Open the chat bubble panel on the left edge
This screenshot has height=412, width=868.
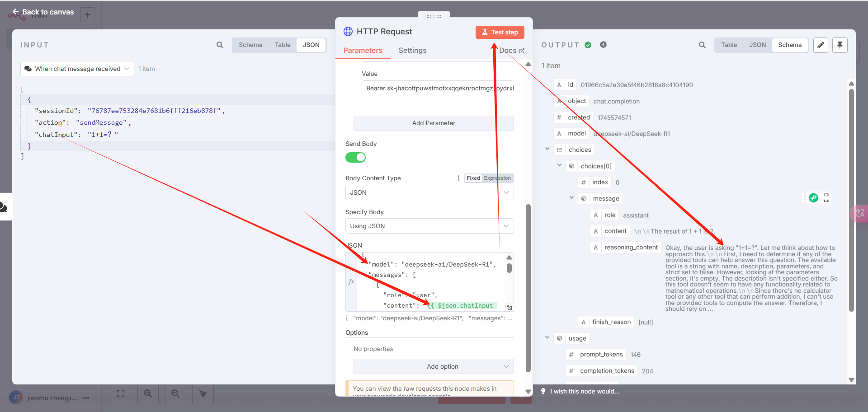click(4, 207)
